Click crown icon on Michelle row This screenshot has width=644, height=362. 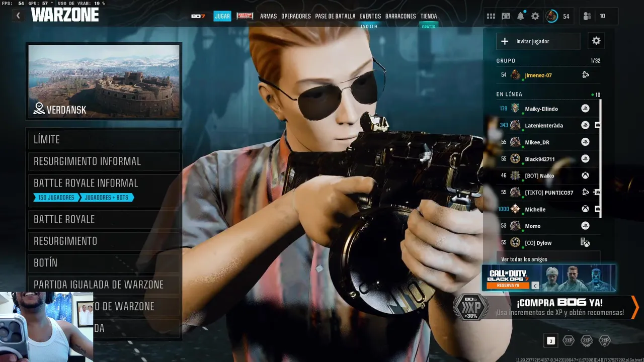tap(598, 209)
